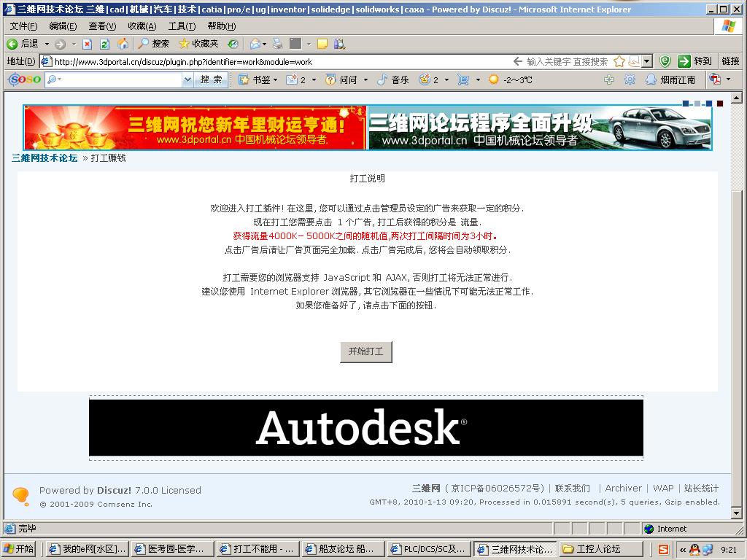
Task: Open the Search (搜索) toolbar button
Action: pos(154,44)
